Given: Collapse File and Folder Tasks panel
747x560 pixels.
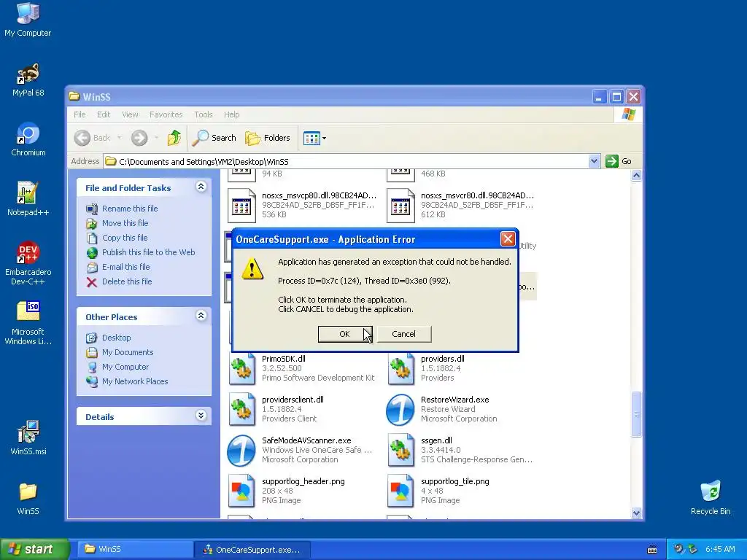Looking at the screenshot, I should (x=201, y=187).
